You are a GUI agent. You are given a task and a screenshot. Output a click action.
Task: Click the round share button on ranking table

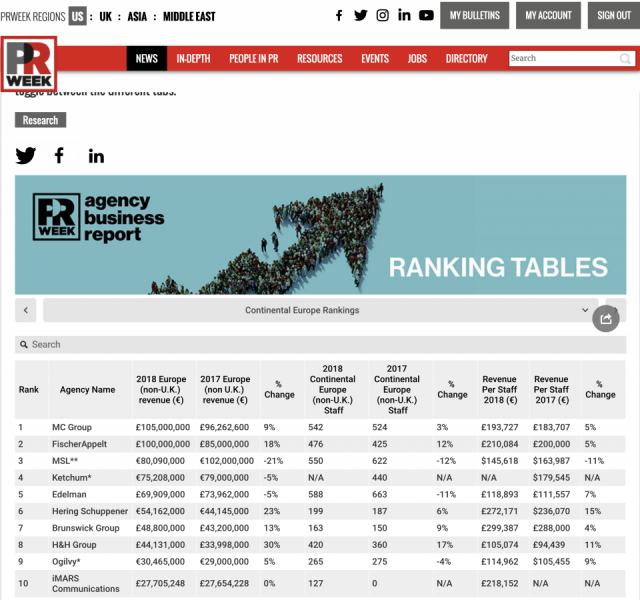[x=606, y=318]
